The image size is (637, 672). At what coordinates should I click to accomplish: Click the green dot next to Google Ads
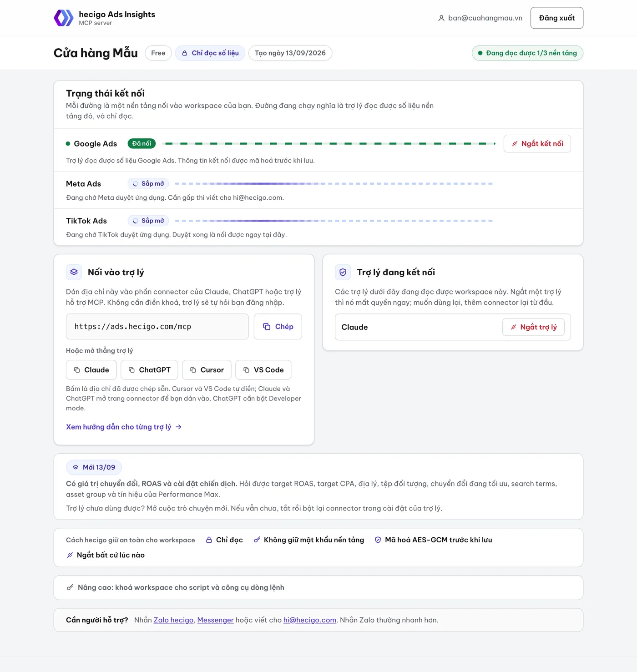click(x=68, y=144)
